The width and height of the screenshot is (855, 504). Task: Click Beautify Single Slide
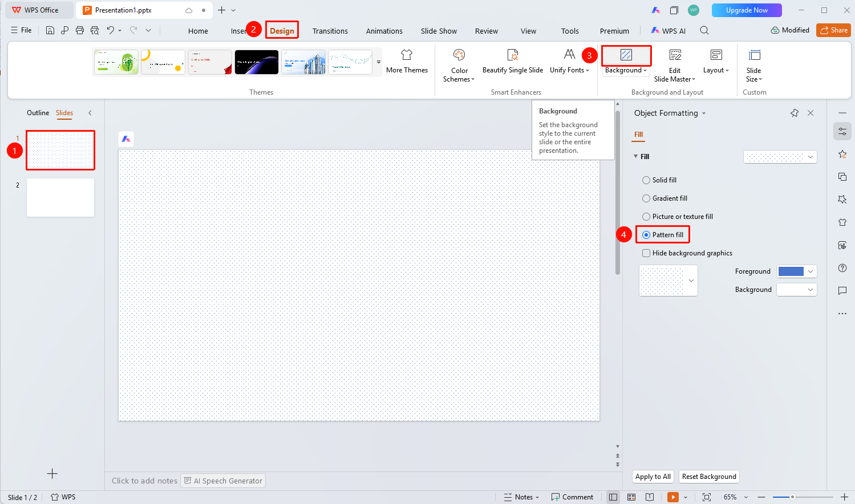(x=513, y=62)
